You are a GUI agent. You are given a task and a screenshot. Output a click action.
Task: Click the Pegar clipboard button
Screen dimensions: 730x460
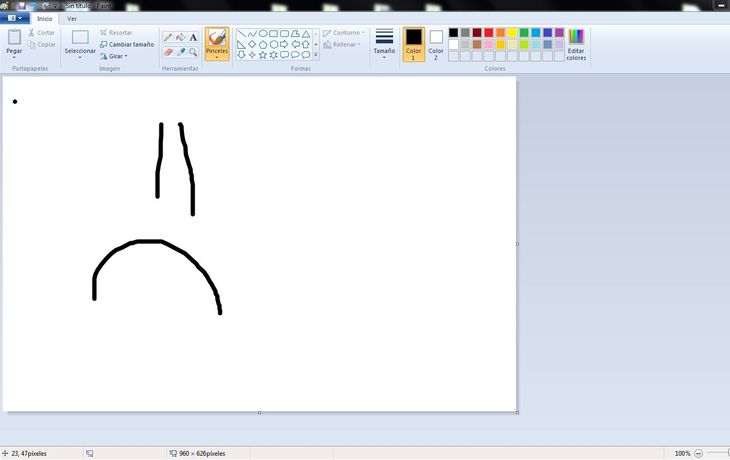(14, 41)
